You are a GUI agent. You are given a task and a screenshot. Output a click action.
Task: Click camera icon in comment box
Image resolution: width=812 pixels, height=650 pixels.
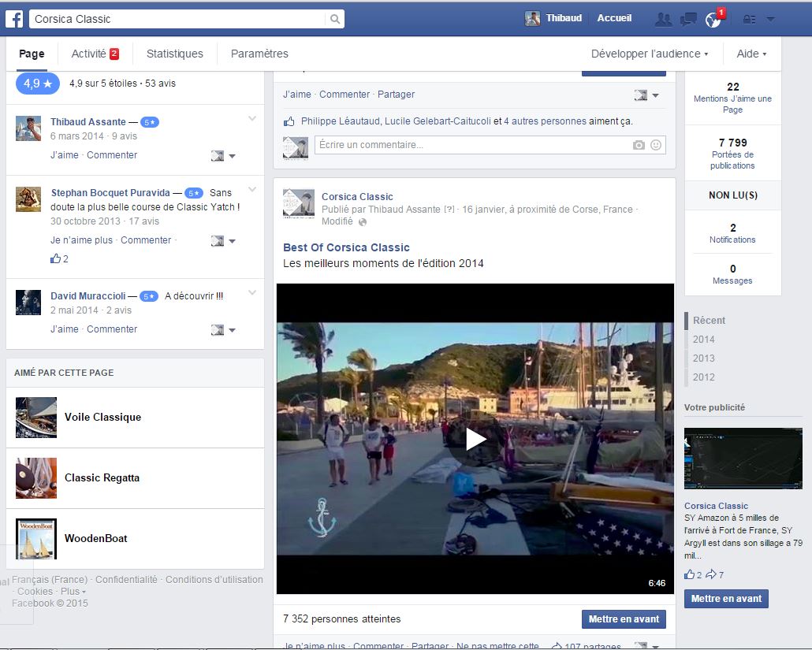[x=639, y=145]
